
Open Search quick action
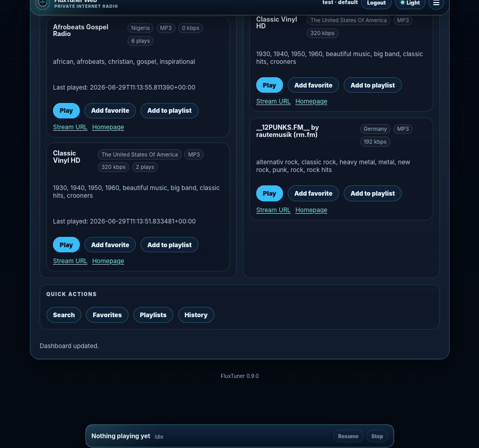(64, 315)
